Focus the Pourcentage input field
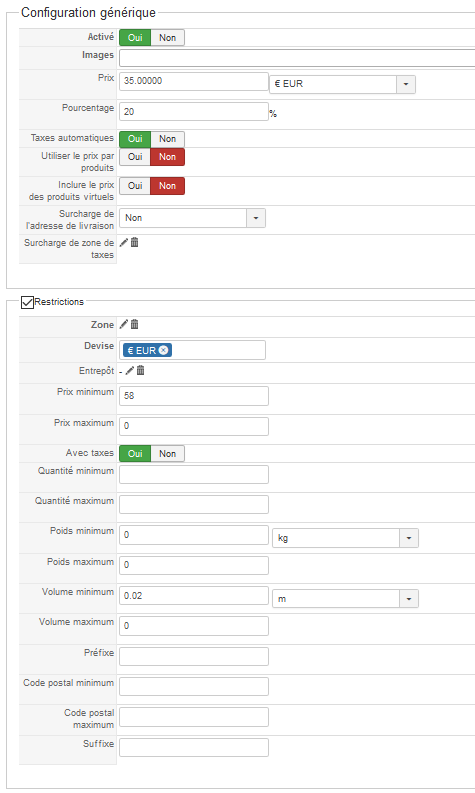Viewport: 475px width, 793px height. [194, 112]
